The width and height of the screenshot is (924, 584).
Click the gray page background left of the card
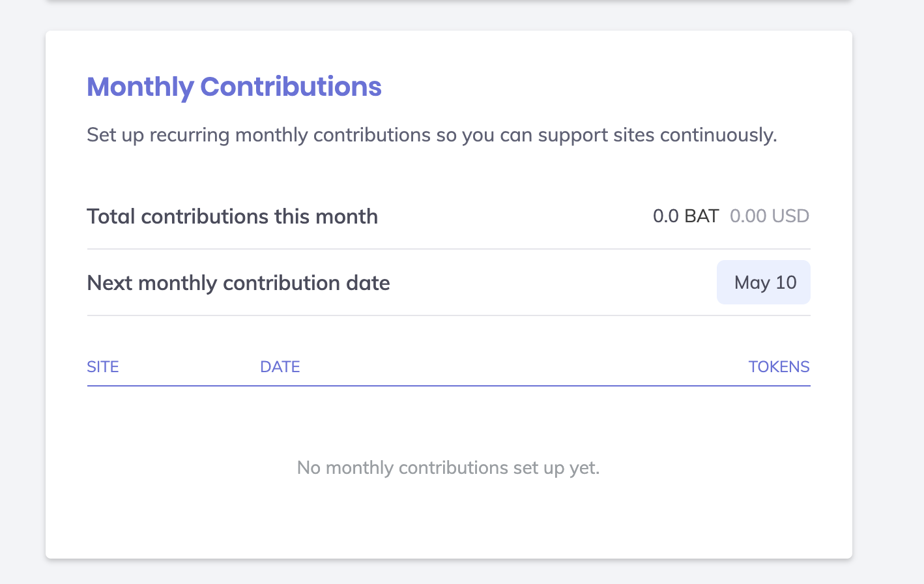(x=22, y=293)
